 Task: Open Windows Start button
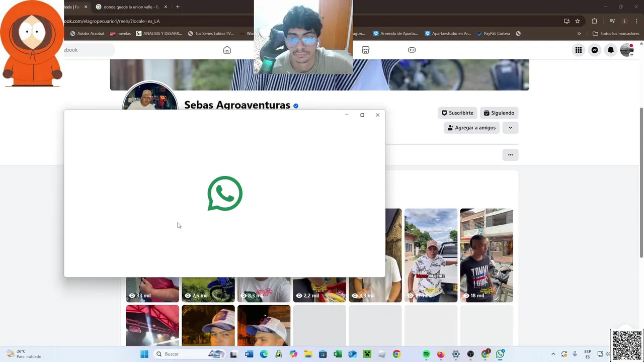point(144,354)
